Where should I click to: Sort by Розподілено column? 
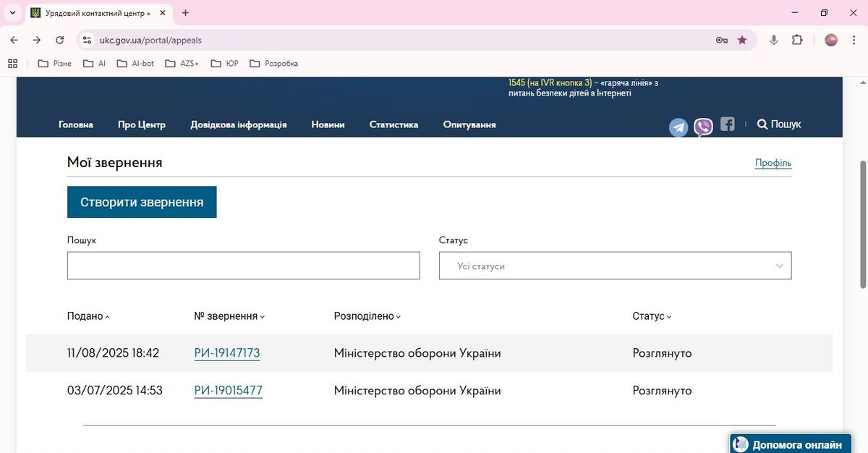367,316
